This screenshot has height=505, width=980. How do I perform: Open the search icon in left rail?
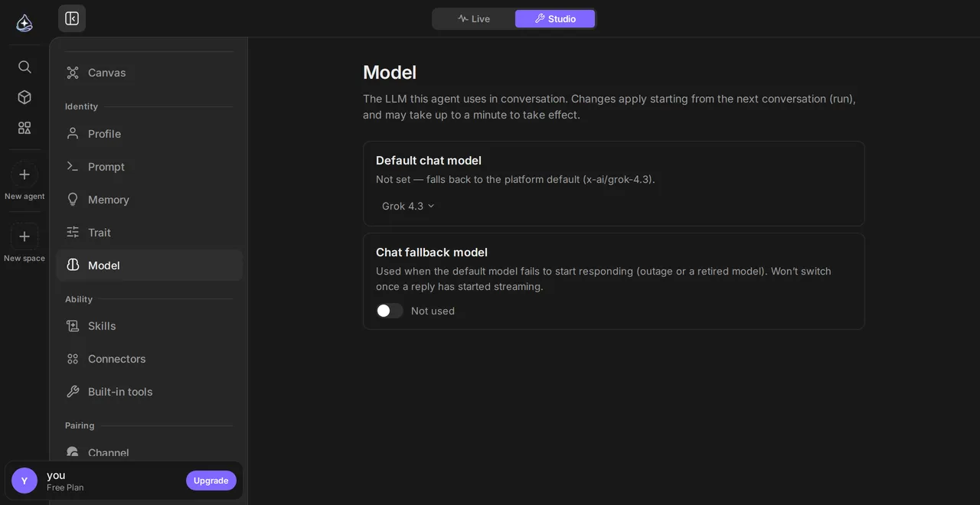pyautogui.click(x=24, y=67)
